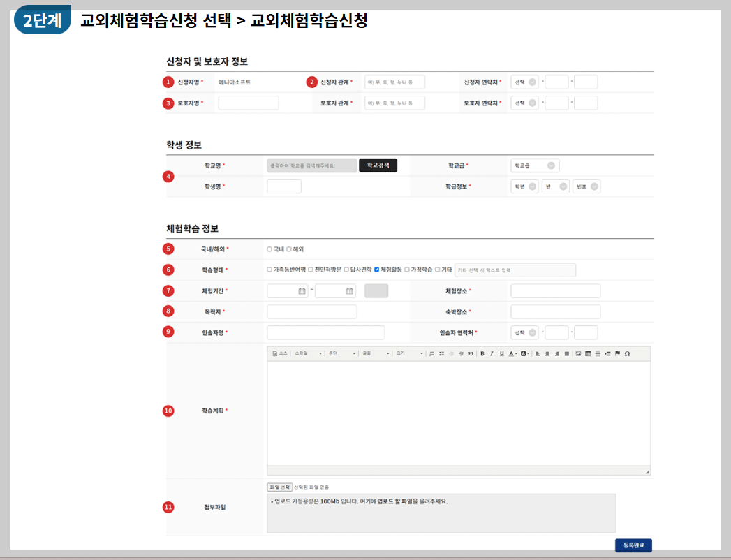Open editor 글꼴 font dropdown
The image size is (731, 560).
point(376,353)
